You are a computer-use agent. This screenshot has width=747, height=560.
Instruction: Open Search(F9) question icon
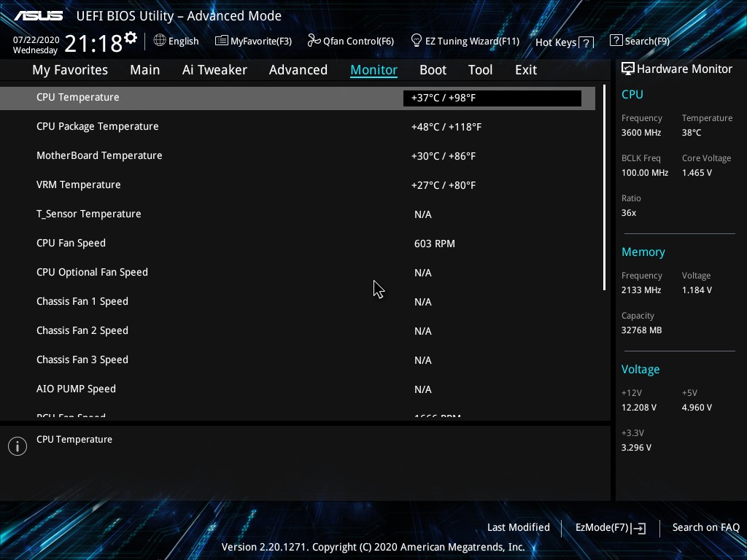tap(616, 41)
